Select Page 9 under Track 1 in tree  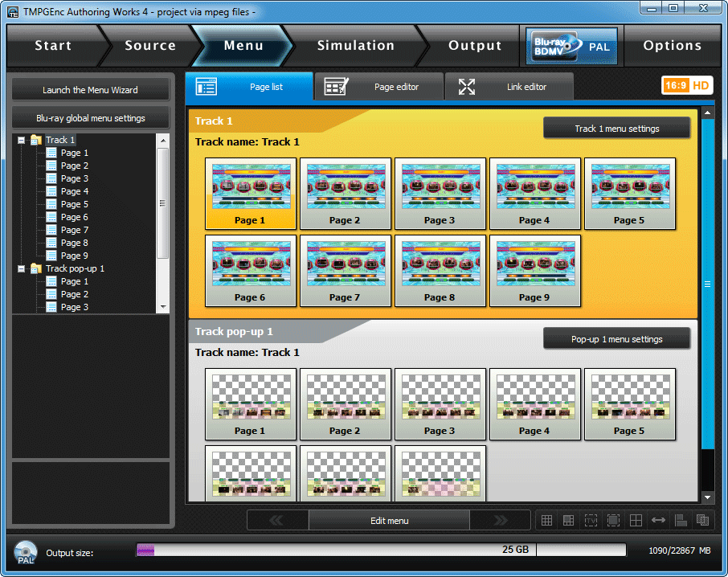74,256
